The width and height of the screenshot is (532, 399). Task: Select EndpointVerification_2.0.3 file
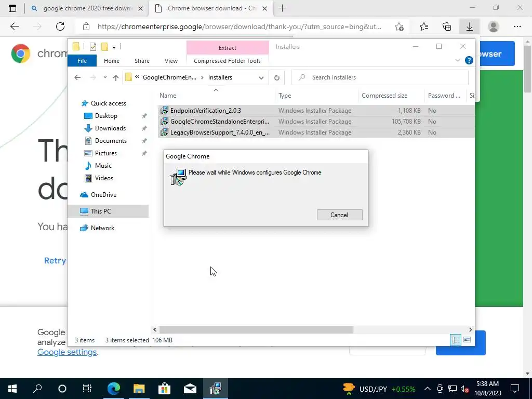point(316,111)
